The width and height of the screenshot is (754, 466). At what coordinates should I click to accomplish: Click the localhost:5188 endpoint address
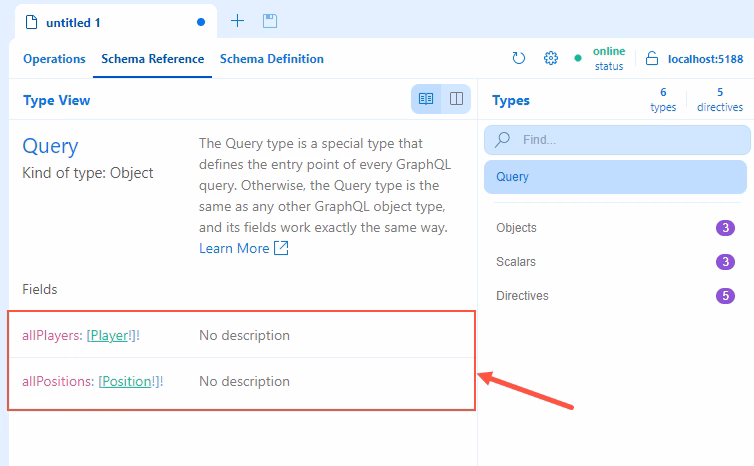point(705,59)
